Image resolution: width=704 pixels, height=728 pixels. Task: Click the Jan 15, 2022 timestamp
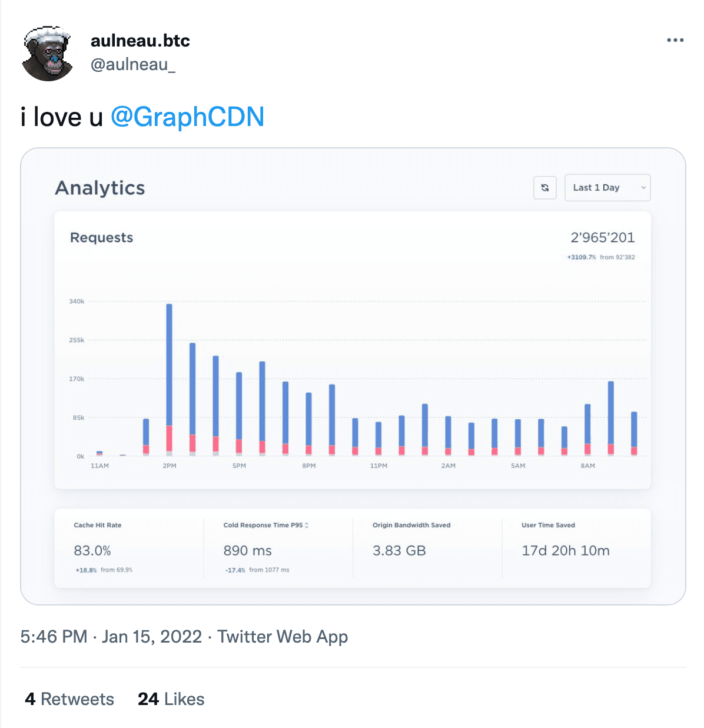pos(151,637)
